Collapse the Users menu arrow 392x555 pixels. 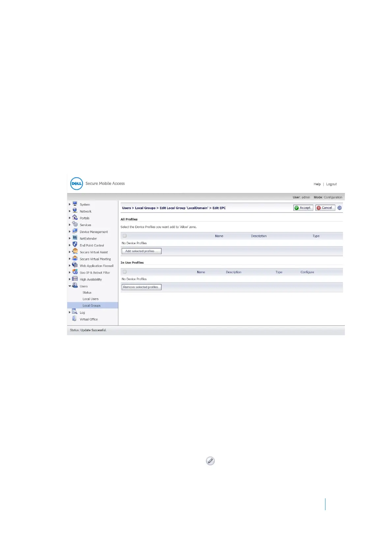pyautogui.click(x=70, y=286)
